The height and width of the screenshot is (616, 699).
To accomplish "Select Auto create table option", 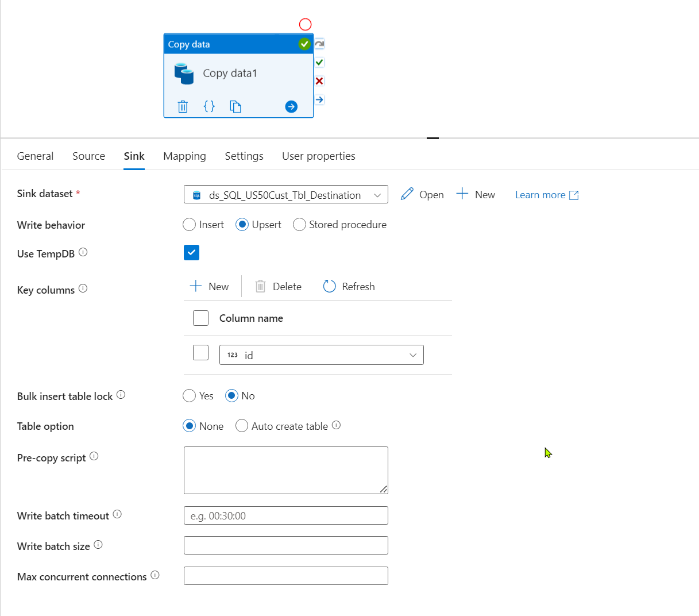I will 242,426.
